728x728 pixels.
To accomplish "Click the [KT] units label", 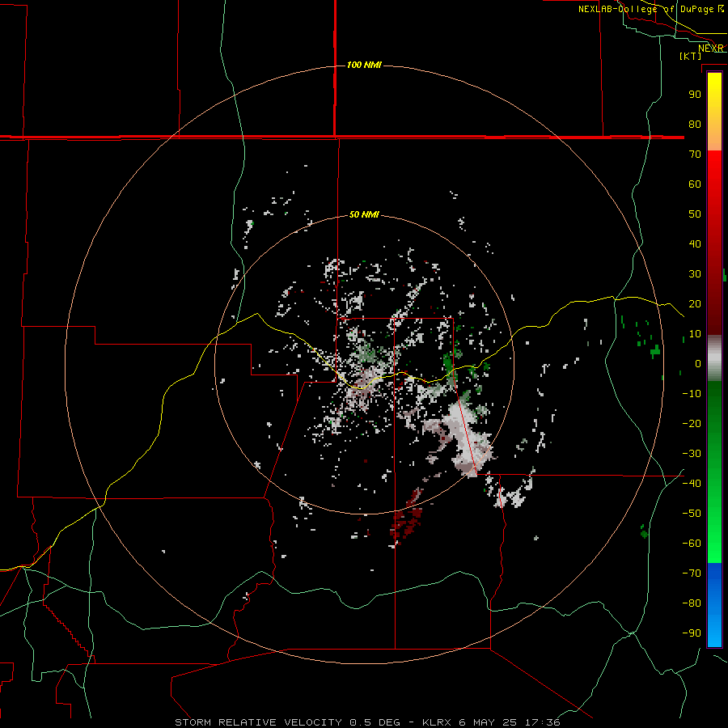I will click(691, 56).
